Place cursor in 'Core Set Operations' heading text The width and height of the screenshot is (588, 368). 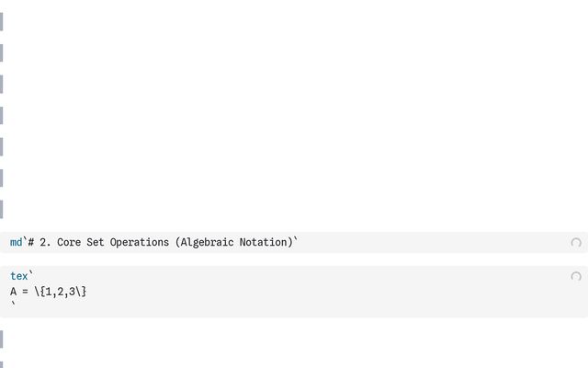pos(114,243)
